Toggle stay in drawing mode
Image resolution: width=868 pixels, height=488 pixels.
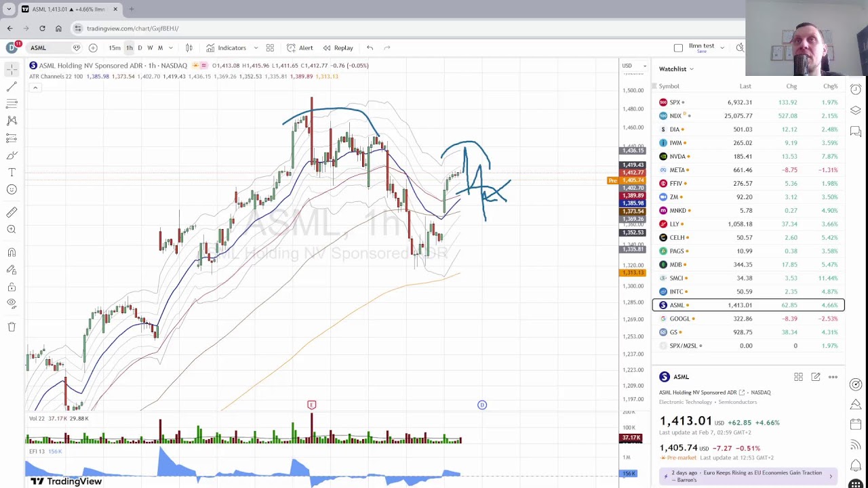pos(12,270)
